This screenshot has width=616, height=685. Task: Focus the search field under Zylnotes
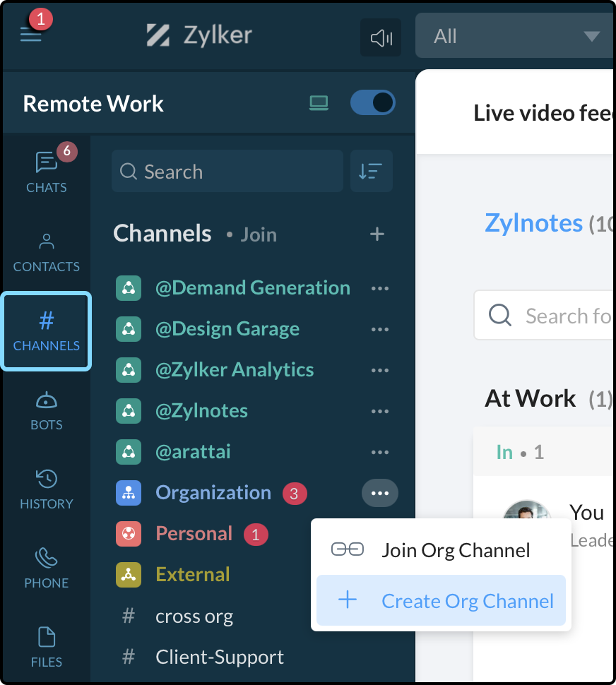[x=545, y=315]
